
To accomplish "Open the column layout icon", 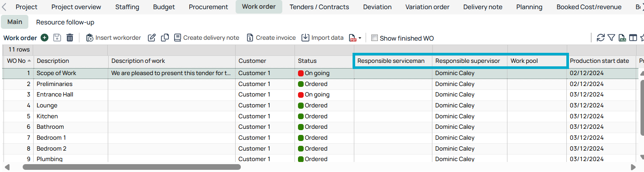I will (633, 38).
